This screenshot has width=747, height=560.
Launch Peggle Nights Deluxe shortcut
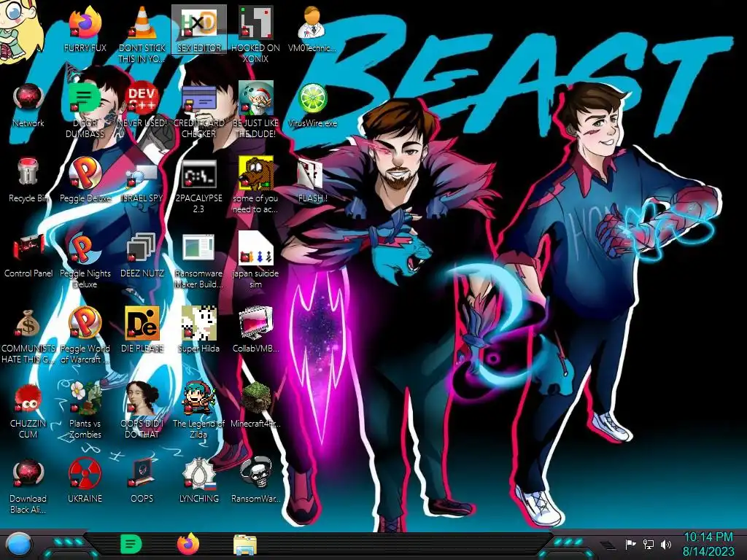[x=85, y=248]
